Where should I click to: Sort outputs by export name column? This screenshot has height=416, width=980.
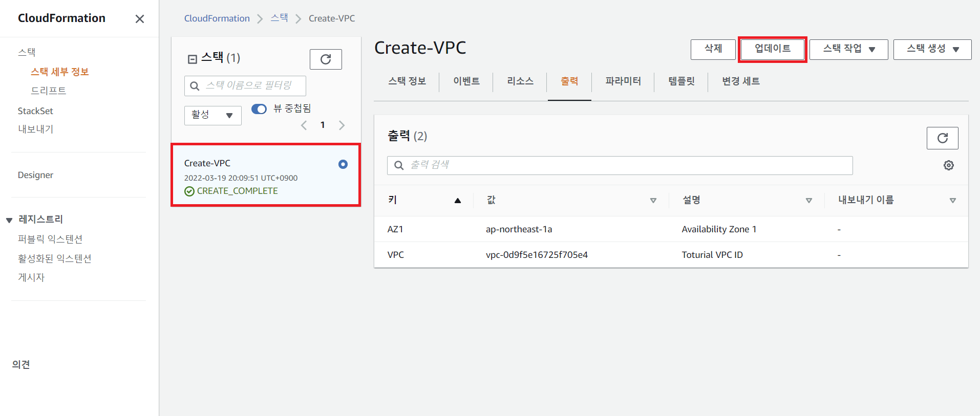click(x=953, y=201)
